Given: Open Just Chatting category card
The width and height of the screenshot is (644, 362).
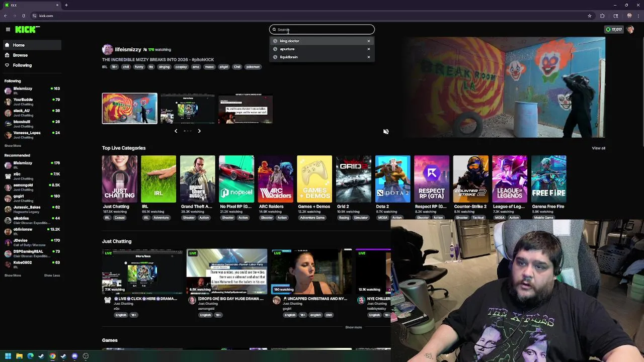Looking at the screenshot, I should (x=119, y=179).
